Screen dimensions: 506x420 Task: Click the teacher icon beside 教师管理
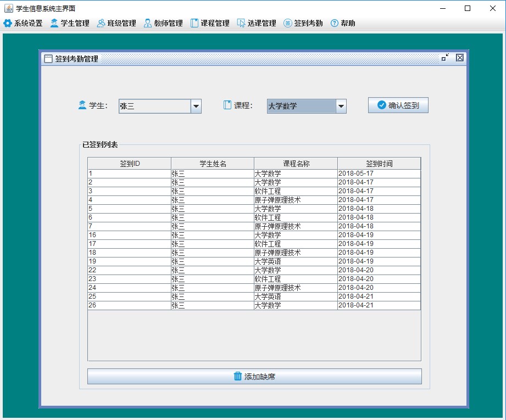[147, 23]
